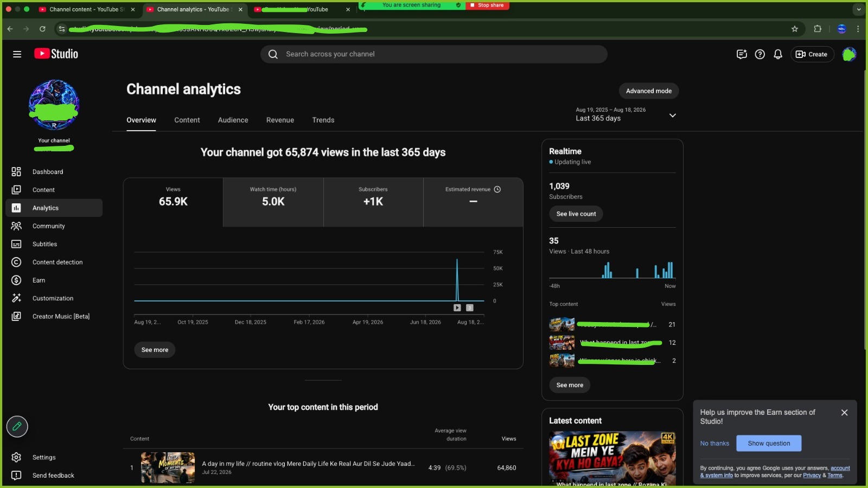The image size is (868, 488).
Task: Open the Chrome three-dot menu
Action: 858,29
